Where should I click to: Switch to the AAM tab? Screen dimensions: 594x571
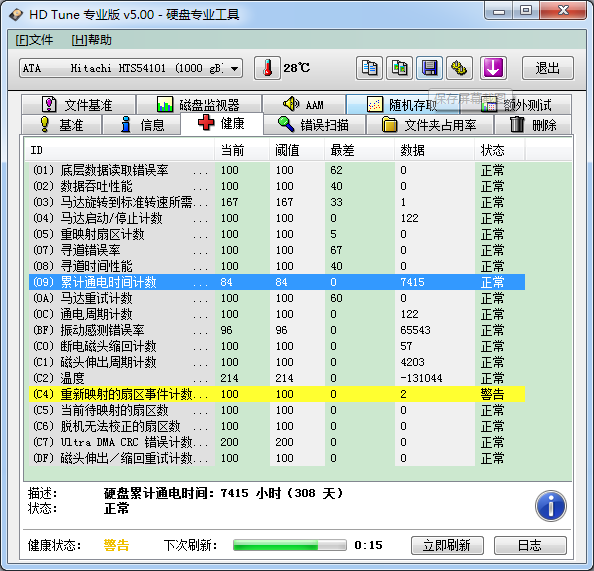[x=304, y=105]
